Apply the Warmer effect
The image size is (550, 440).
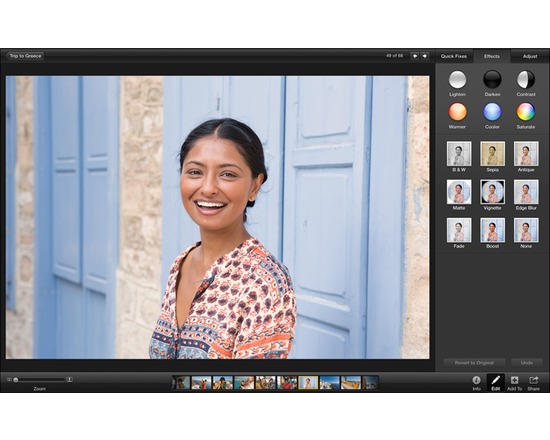point(457,112)
